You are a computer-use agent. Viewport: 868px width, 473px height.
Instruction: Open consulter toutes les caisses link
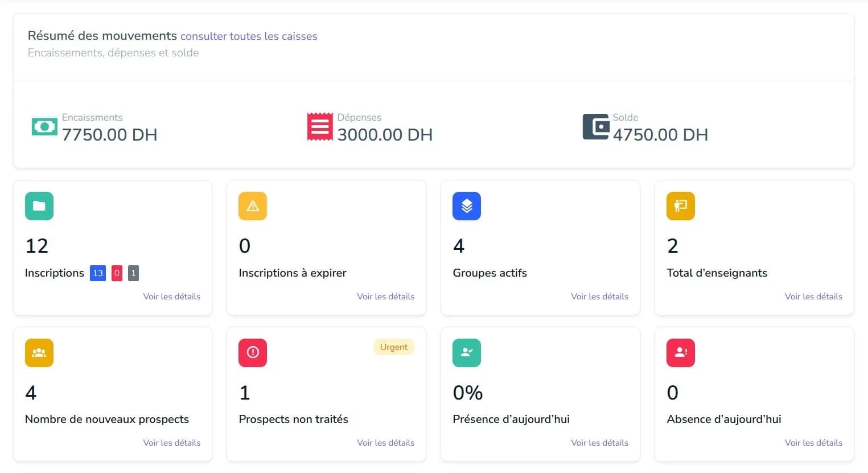tap(249, 36)
